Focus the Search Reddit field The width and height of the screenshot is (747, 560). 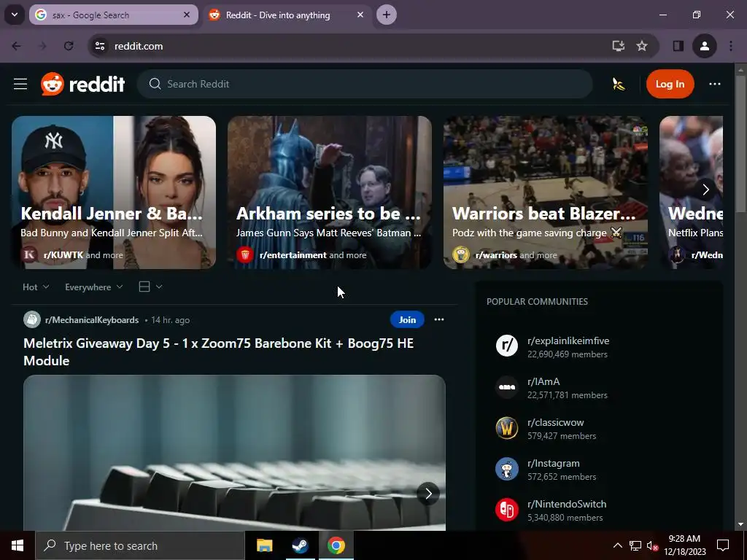(365, 85)
